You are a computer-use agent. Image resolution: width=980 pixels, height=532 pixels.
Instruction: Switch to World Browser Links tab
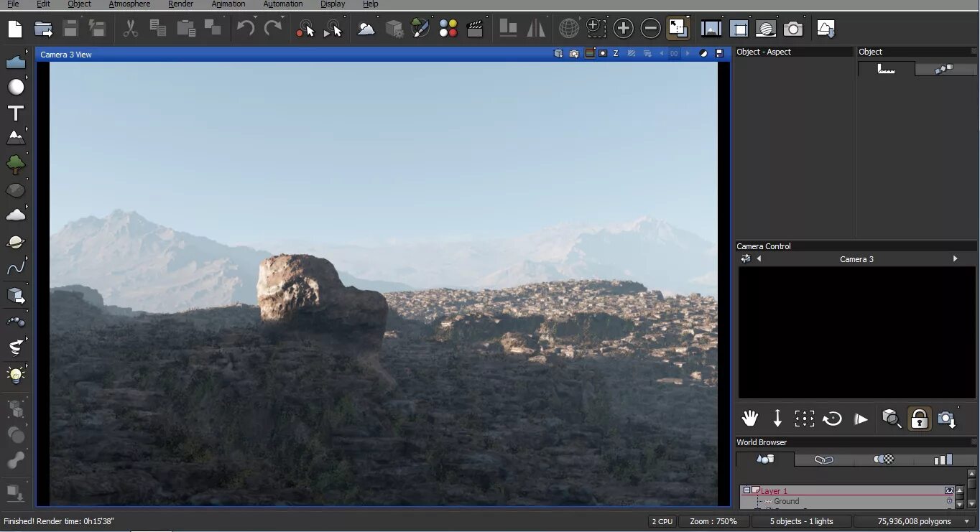(x=824, y=459)
